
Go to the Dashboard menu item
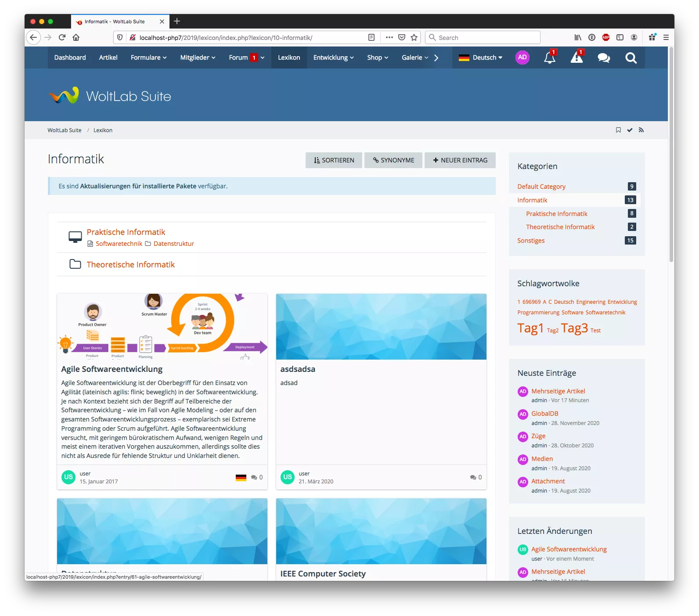tap(70, 58)
